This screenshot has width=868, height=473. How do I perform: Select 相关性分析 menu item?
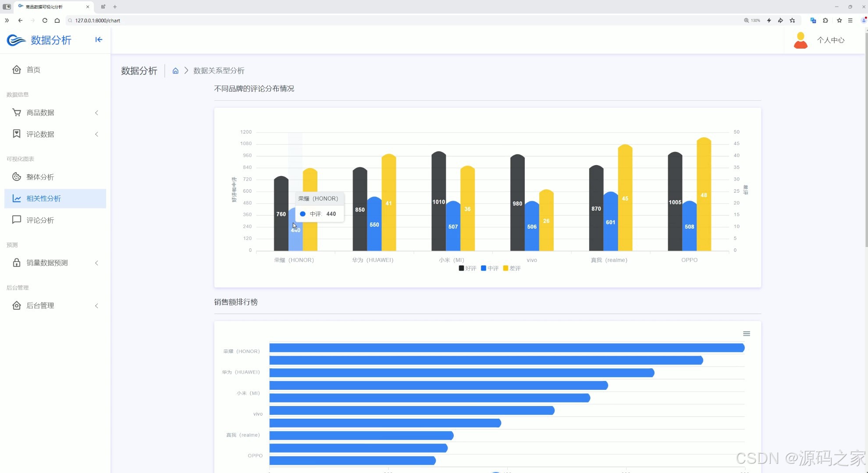click(x=43, y=198)
